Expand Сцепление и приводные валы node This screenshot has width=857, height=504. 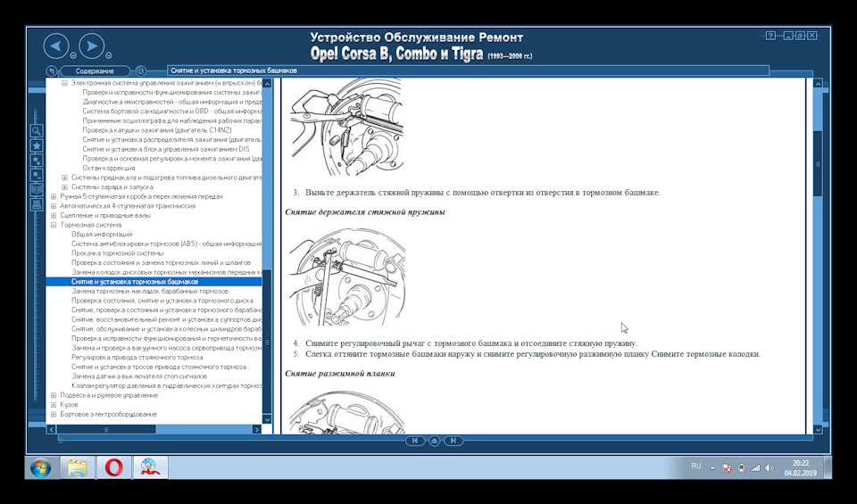click(54, 215)
